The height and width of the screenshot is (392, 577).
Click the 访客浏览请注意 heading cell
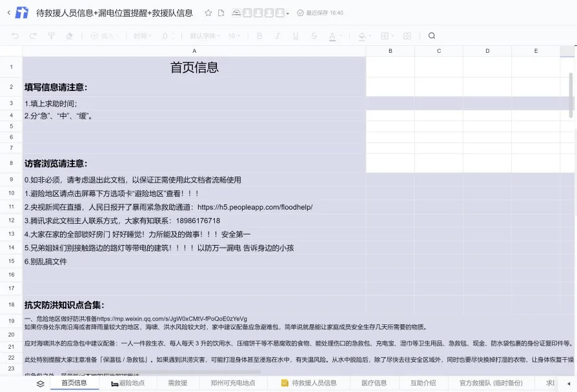pos(194,163)
